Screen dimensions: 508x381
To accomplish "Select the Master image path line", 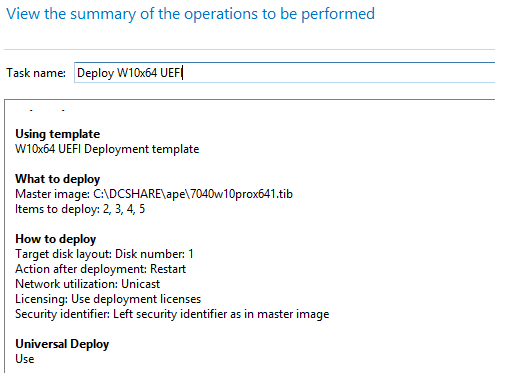I will click(x=154, y=194).
